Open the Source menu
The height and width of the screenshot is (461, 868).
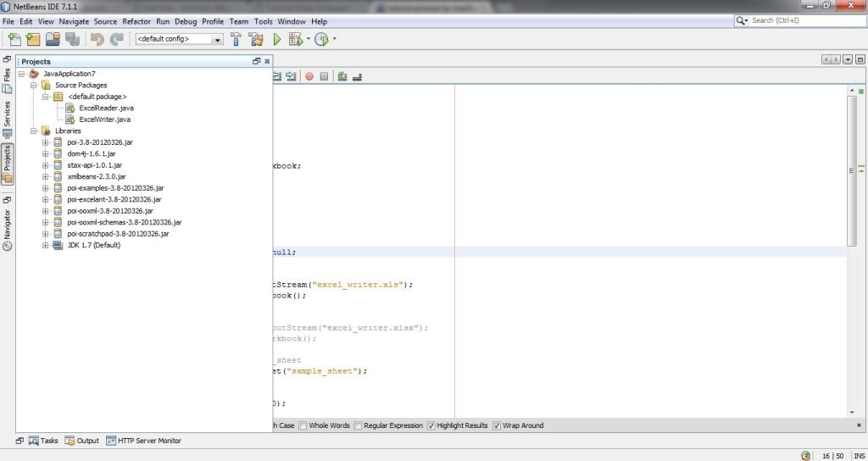pos(105,21)
